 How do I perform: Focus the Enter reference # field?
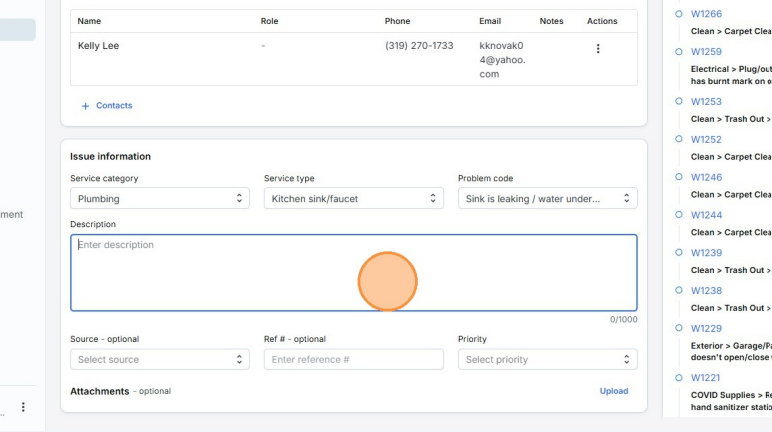[353, 360]
